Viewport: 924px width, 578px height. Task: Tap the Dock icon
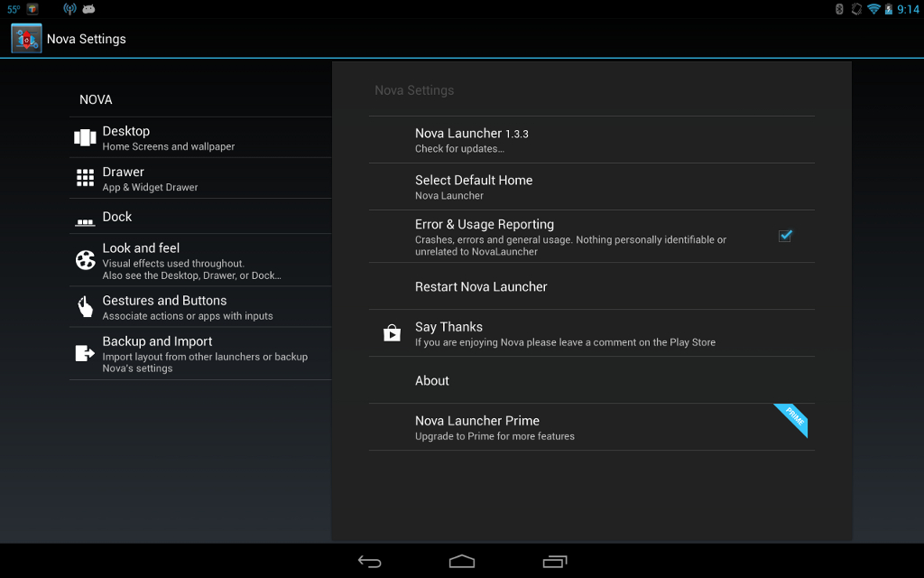85,222
